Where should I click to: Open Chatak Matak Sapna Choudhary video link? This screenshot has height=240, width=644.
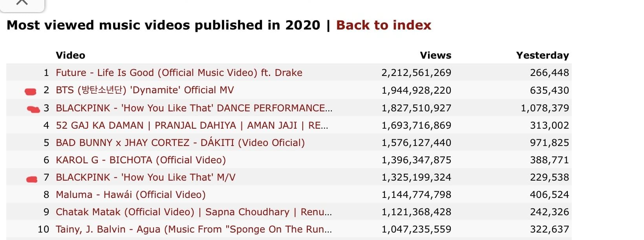[194, 212]
